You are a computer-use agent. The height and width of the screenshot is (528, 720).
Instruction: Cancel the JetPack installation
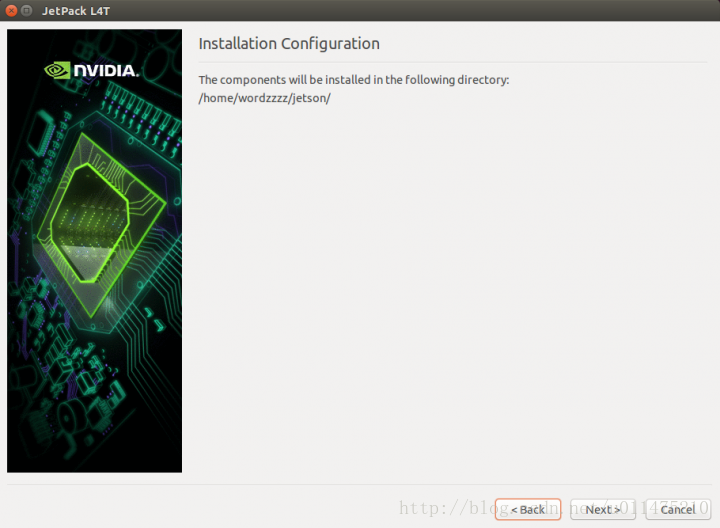point(678,509)
